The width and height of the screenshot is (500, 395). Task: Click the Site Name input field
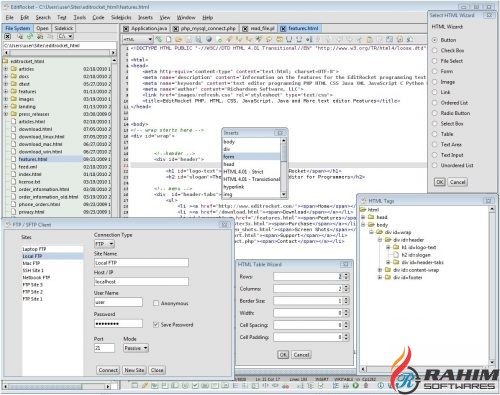141,263
